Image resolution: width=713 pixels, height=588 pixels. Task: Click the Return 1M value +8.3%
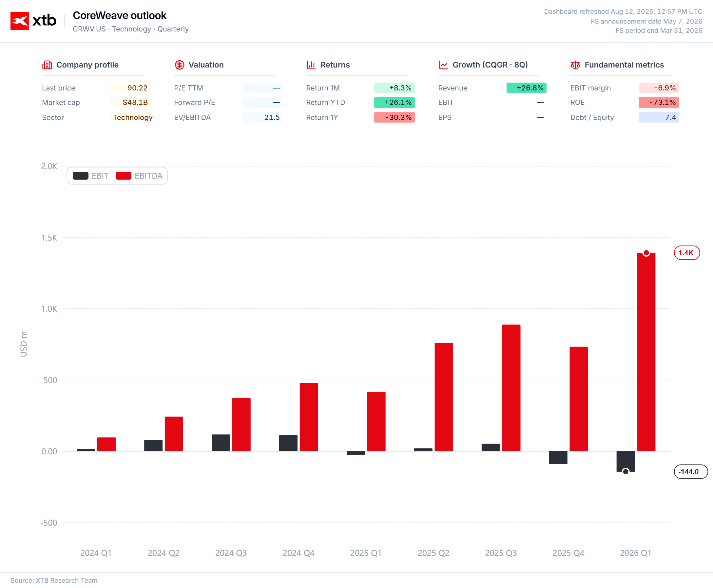tap(395, 88)
